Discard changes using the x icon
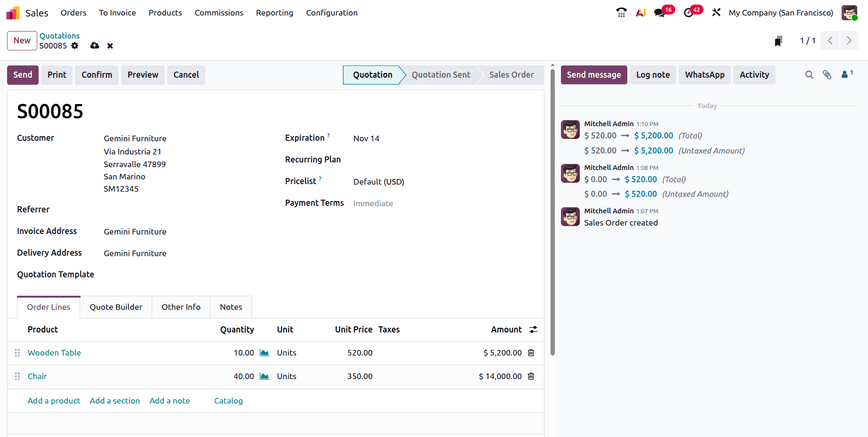Image resolution: width=868 pixels, height=437 pixels. pos(110,46)
